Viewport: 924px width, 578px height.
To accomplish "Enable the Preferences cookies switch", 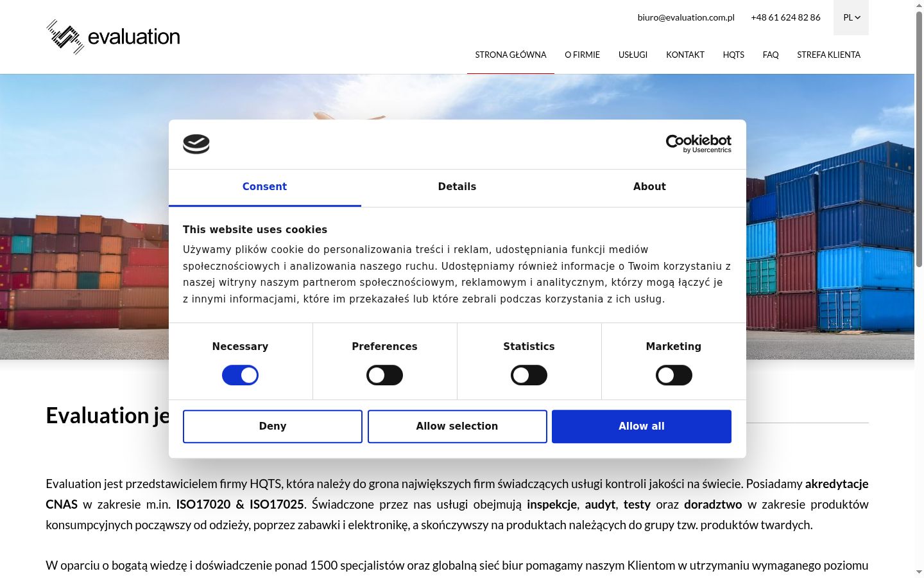I will pos(384,375).
